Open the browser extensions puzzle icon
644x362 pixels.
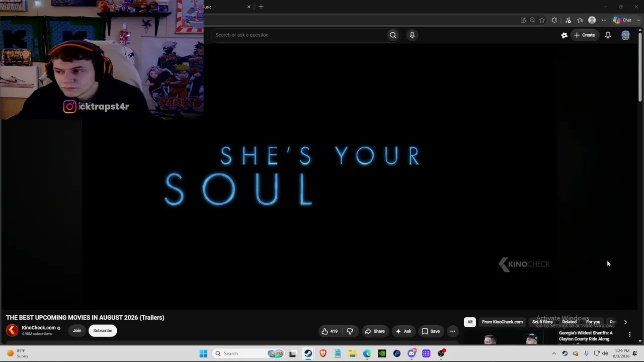(x=554, y=20)
